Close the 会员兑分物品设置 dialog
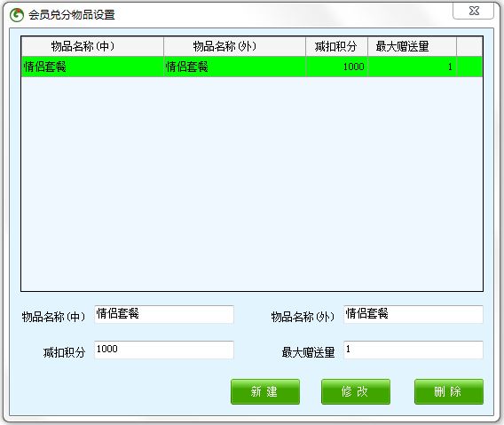The height and width of the screenshot is (425, 504). [x=473, y=12]
